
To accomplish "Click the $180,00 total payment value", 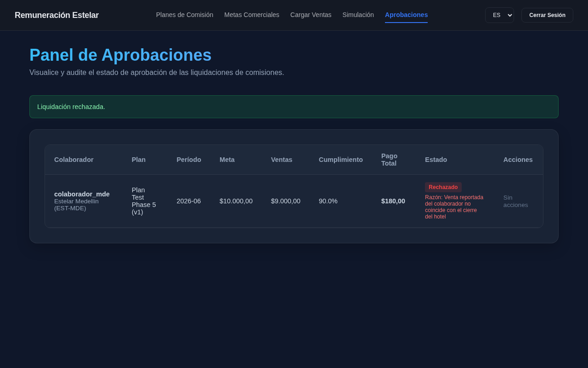I will point(393,201).
